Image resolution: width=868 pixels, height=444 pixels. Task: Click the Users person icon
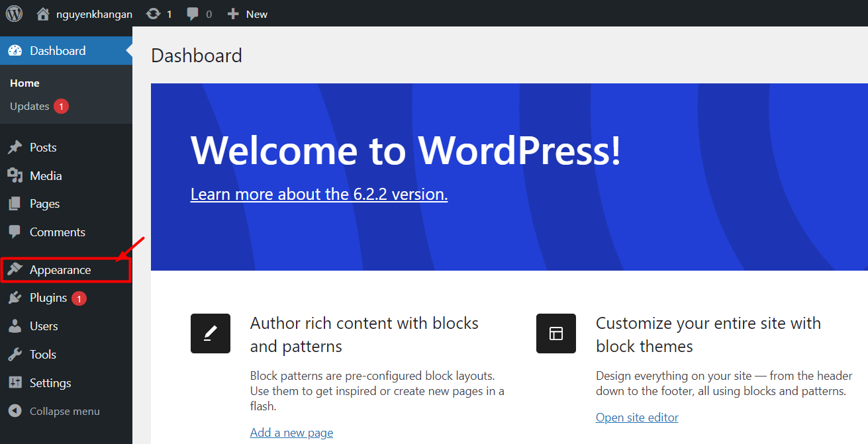click(x=15, y=326)
